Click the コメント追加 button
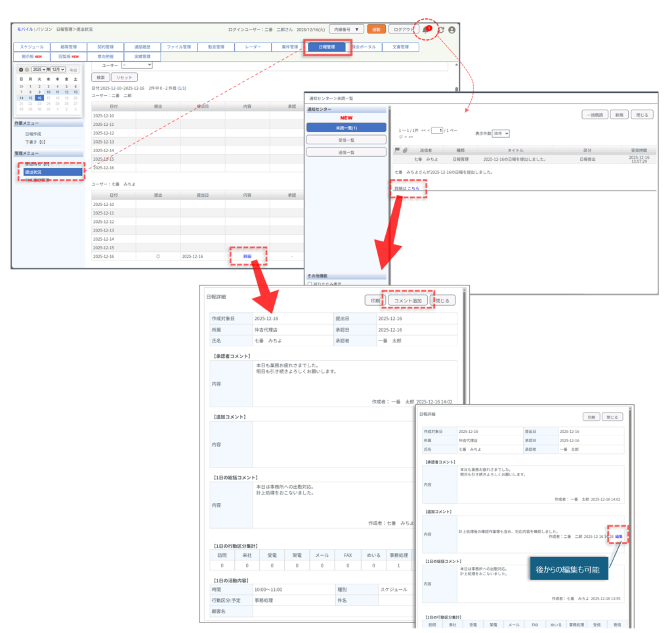Screen dimensions: 672x633 [x=407, y=300]
